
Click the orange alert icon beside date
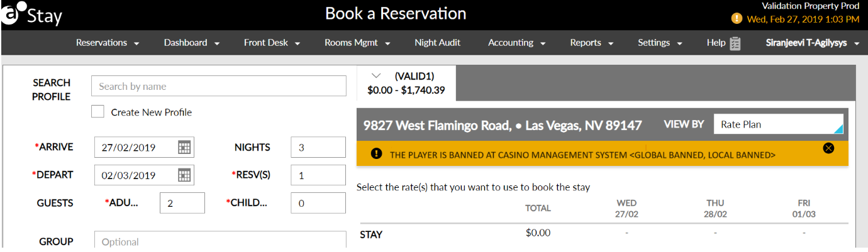[x=737, y=19]
